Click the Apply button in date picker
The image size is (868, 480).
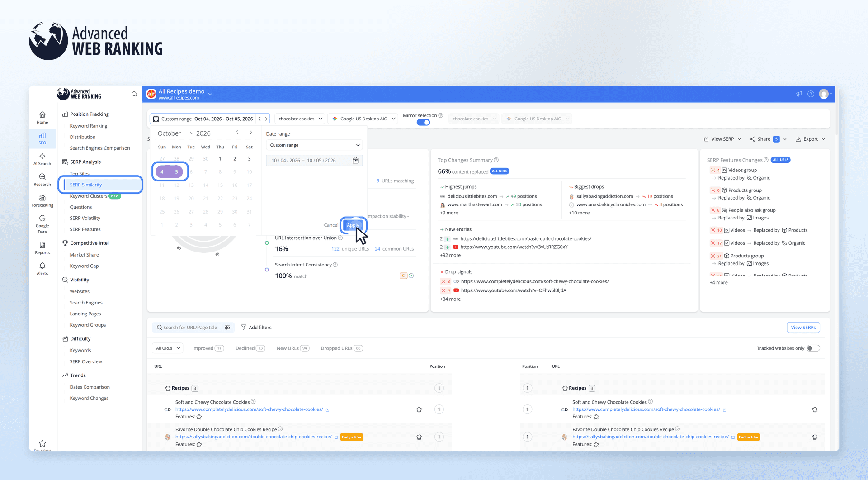(353, 225)
